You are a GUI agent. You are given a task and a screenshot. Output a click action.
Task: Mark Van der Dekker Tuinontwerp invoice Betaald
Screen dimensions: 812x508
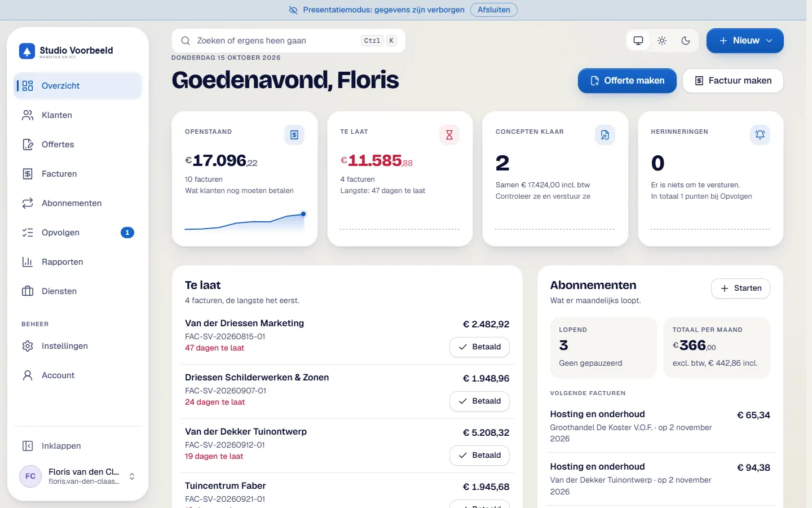[479, 456]
